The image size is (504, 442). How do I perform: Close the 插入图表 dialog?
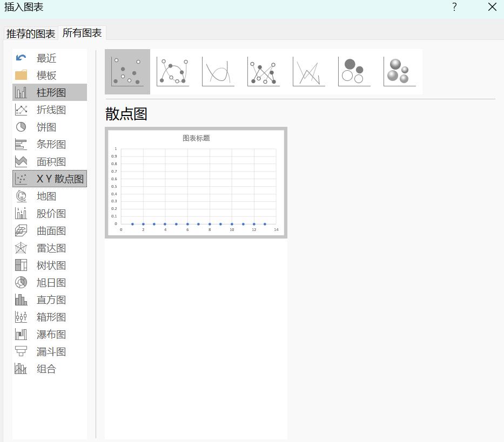pos(492,6)
